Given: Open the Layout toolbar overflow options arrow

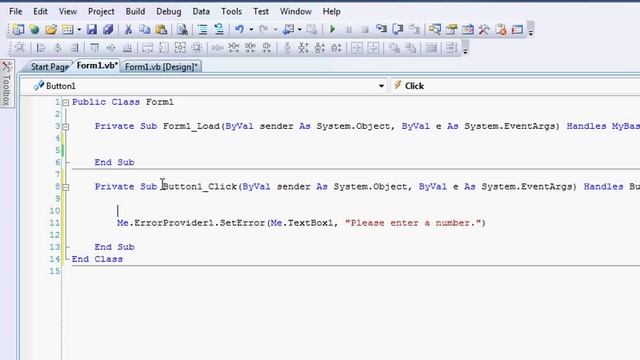Looking at the screenshot, I should 465,48.
